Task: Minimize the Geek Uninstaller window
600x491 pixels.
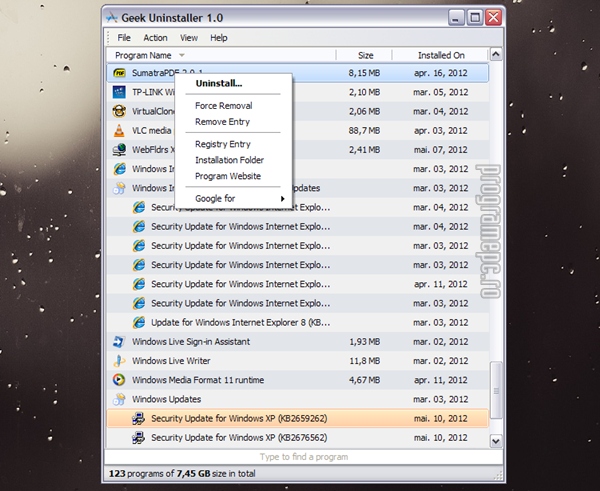Action: (x=455, y=18)
